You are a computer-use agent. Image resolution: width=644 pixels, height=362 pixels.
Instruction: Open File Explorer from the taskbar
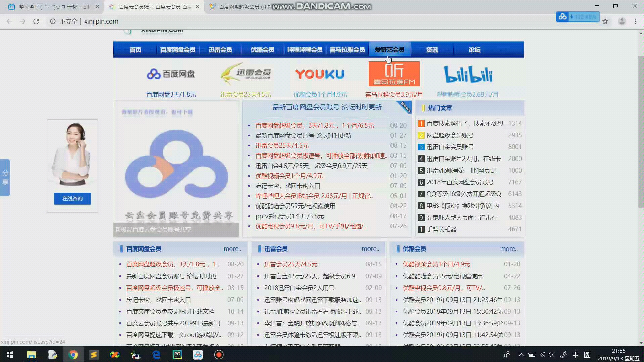pos(31,355)
